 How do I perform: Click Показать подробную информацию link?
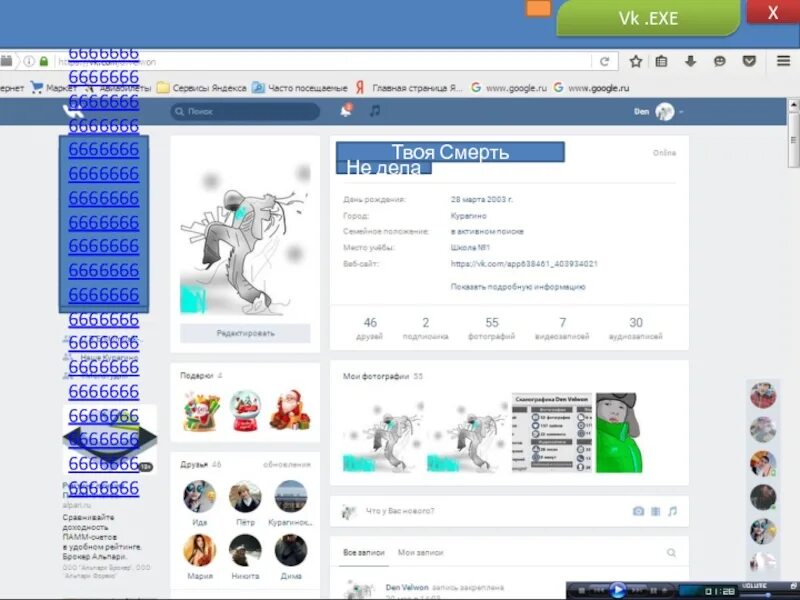coord(518,287)
